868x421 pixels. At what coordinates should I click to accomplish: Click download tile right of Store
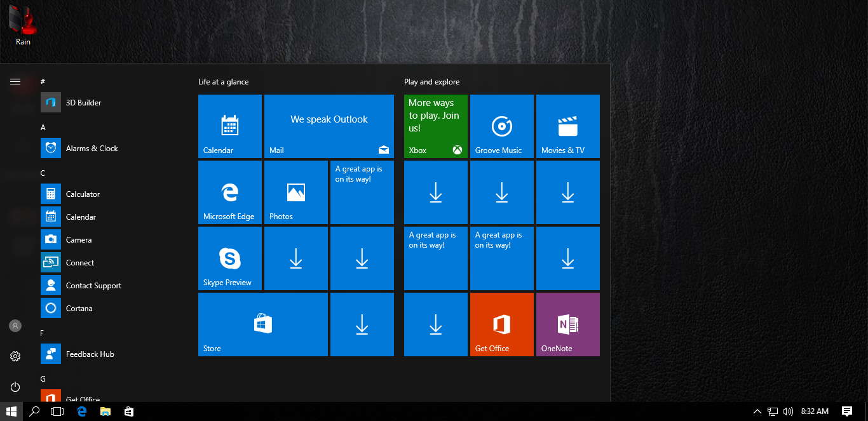tap(362, 324)
